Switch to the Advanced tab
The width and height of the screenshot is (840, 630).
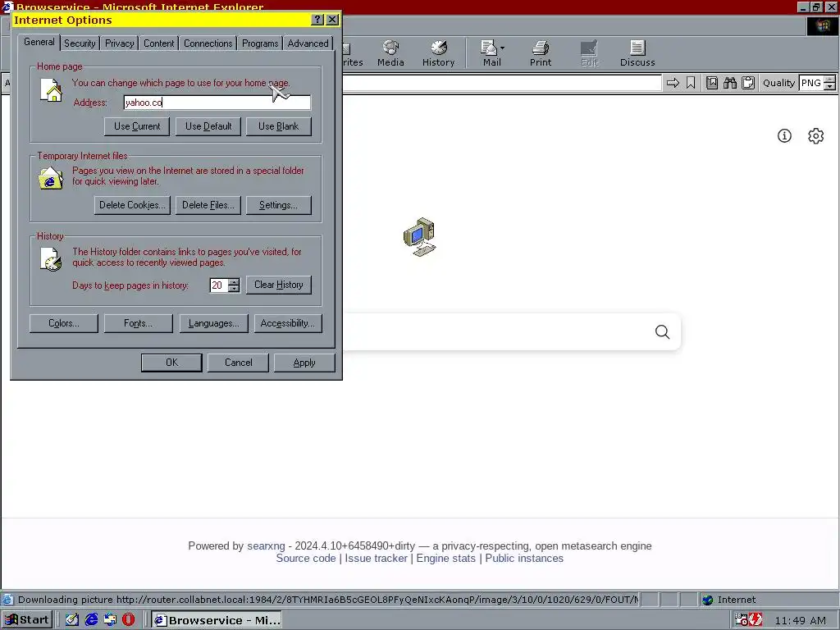pos(308,43)
